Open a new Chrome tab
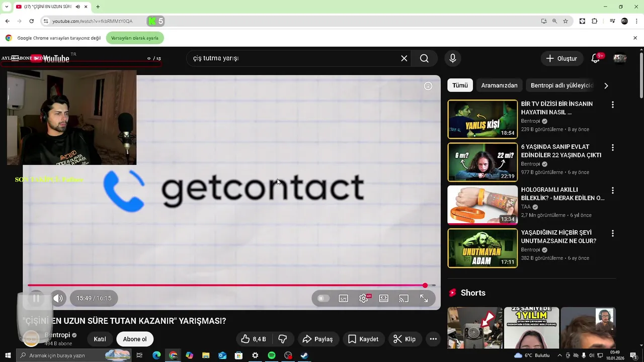This screenshot has height=362, width=644. click(98, 7)
